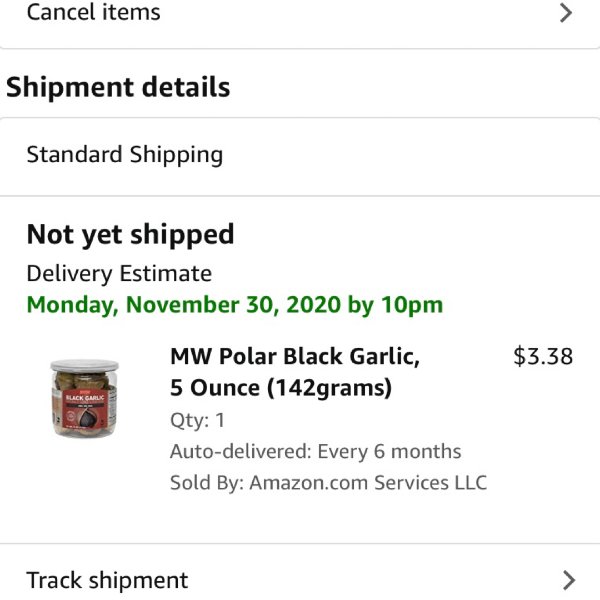Click the $3.38 item price
Viewport: 600px width, 600px height.
pos(543,356)
